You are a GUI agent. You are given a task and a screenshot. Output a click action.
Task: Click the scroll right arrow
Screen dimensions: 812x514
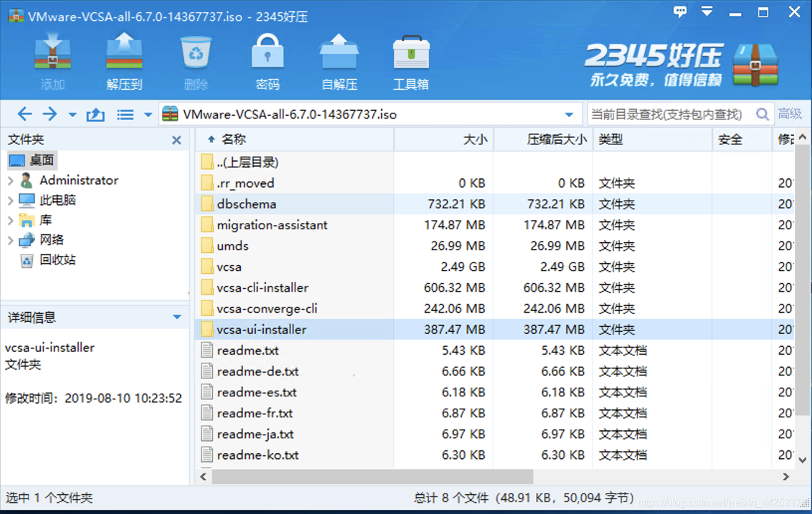786,477
